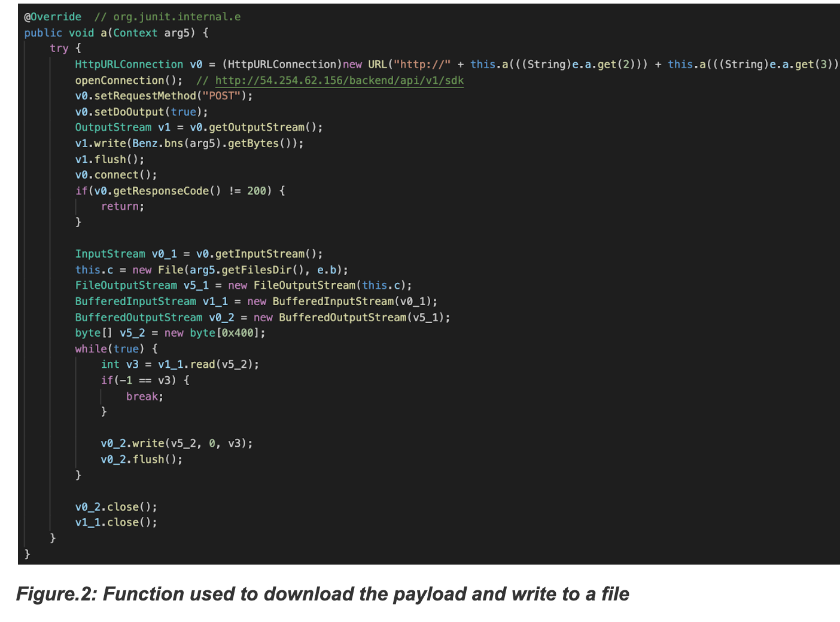Select the v1_1.close() line
The height and width of the screenshot is (622, 840).
[116, 522]
